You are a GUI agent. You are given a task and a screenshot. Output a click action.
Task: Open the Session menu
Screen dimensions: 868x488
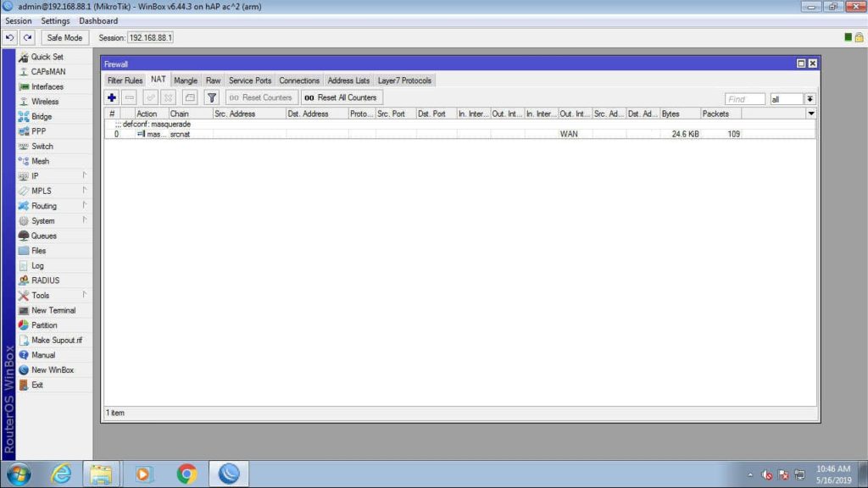pyautogui.click(x=19, y=21)
